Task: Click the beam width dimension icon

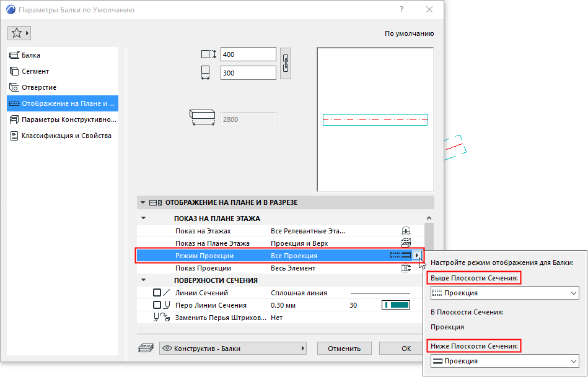Action: tap(205, 72)
